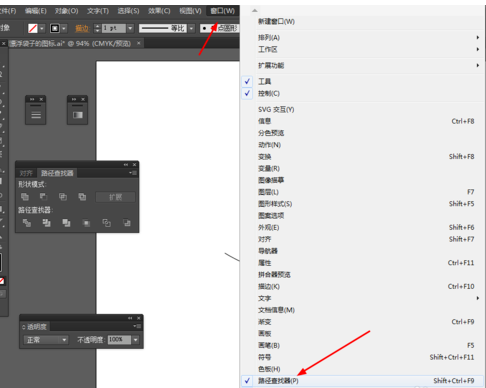Switch to the 对齐 tab in Pathfinder panel
Screen dimensions: 486x388
pyautogui.click(x=26, y=173)
